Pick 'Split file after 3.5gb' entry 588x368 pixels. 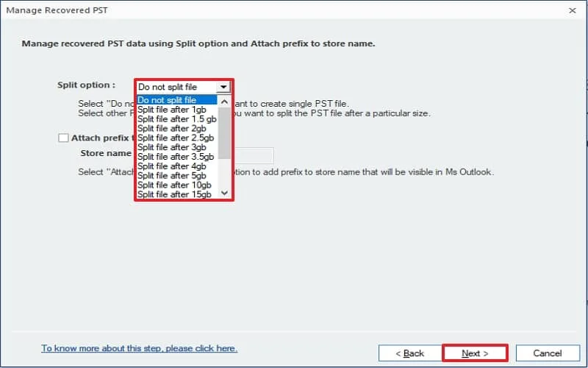pos(176,157)
